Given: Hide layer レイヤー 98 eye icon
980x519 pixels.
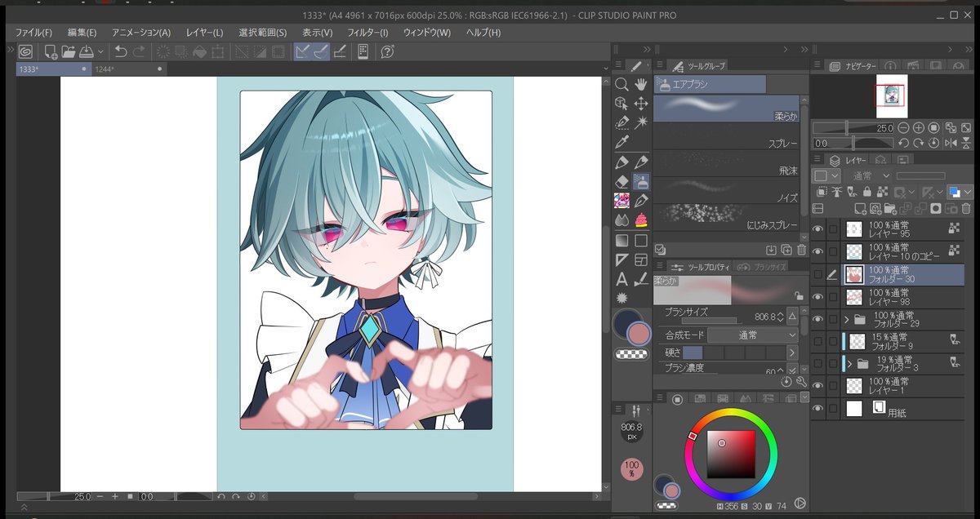Looking at the screenshot, I should coord(818,297).
